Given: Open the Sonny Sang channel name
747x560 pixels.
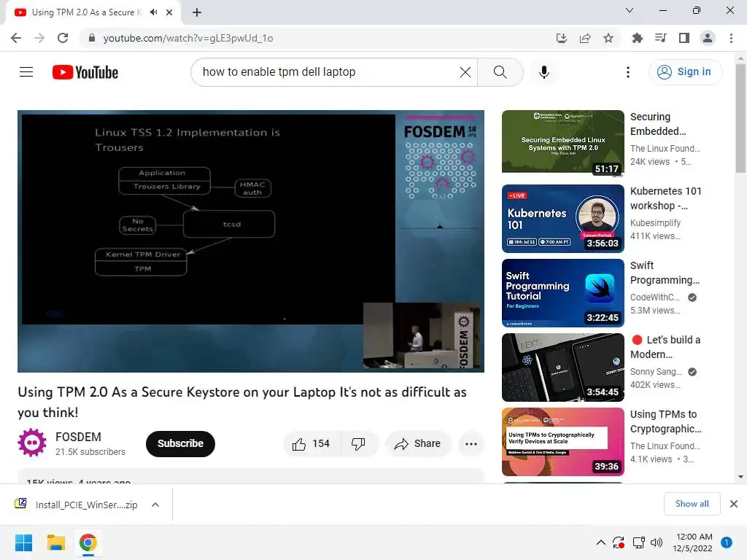Looking at the screenshot, I should pyautogui.click(x=656, y=371).
